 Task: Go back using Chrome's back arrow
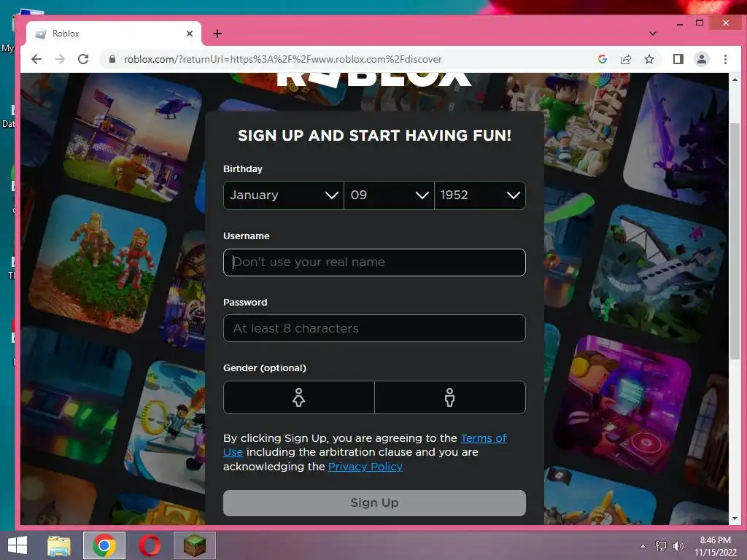36,59
